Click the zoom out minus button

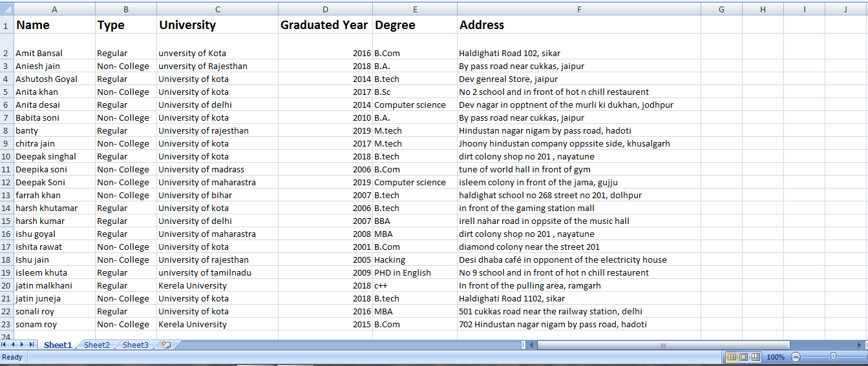[x=796, y=357]
